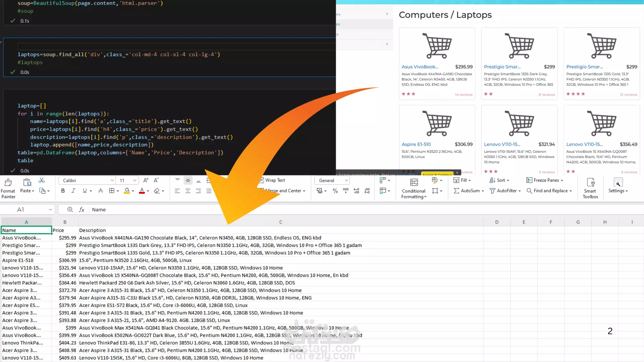The width and height of the screenshot is (644, 362).
Task: Click the increase font size icon
Action: click(146, 180)
